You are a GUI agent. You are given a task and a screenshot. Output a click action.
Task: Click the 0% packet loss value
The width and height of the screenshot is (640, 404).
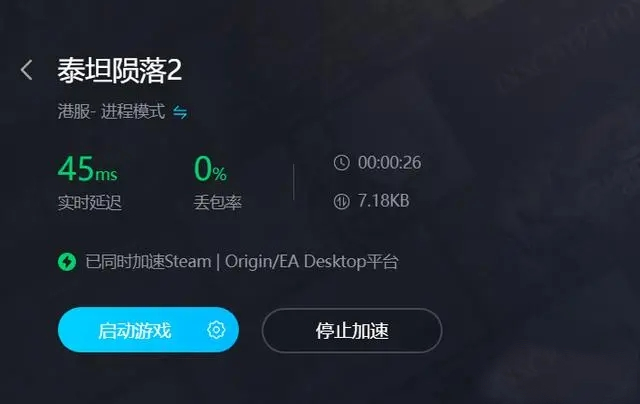click(210, 169)
